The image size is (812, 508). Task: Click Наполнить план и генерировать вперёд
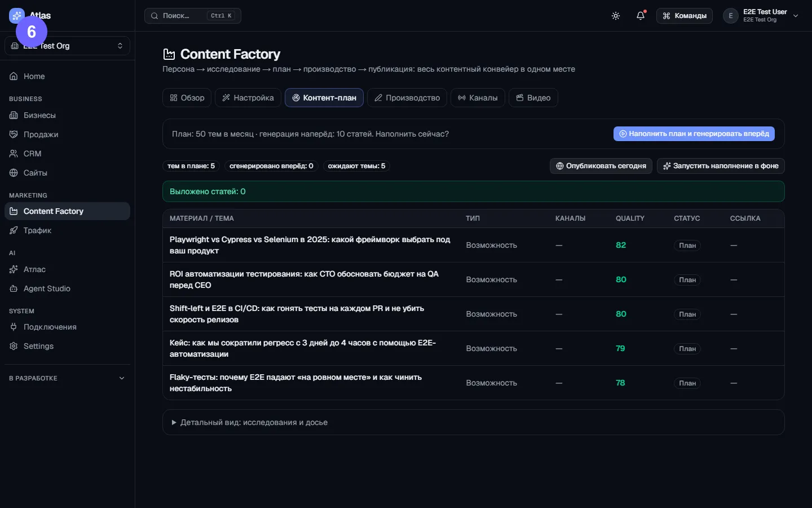tap(694, 134)
